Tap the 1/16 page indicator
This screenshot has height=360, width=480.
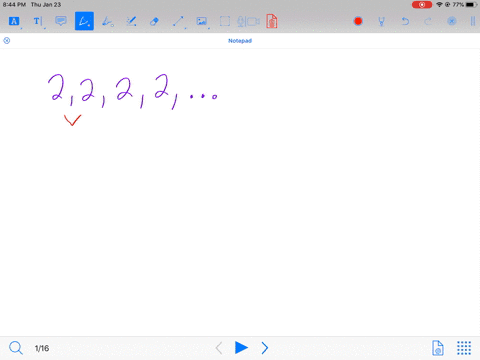point(42,348)
